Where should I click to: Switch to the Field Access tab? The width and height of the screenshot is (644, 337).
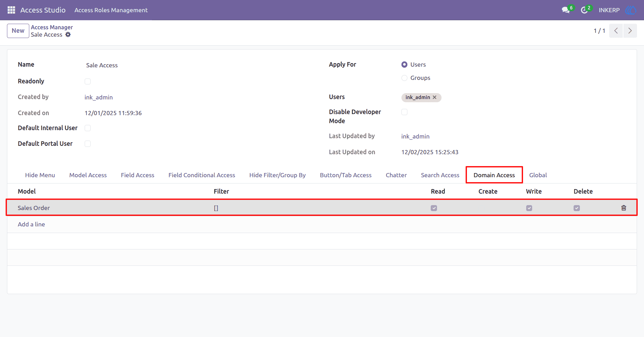pos(138,175)
